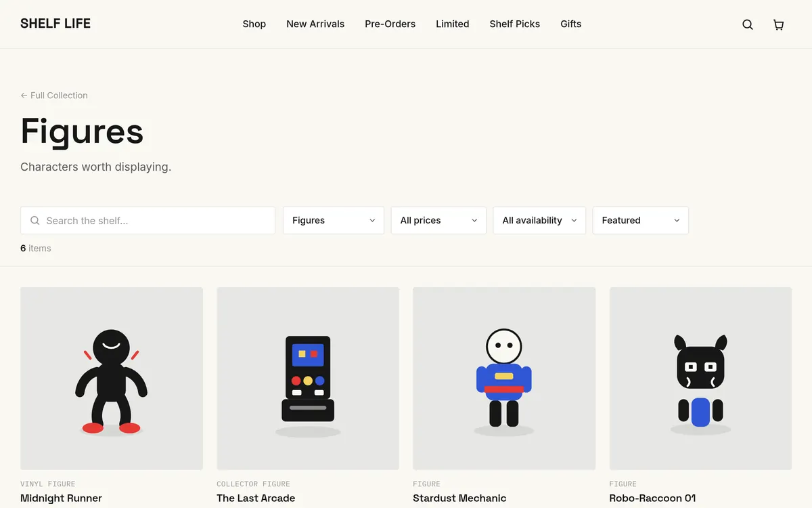Open the All availability filter
Viewport: 812px width, 508px height.
(539, 221)
